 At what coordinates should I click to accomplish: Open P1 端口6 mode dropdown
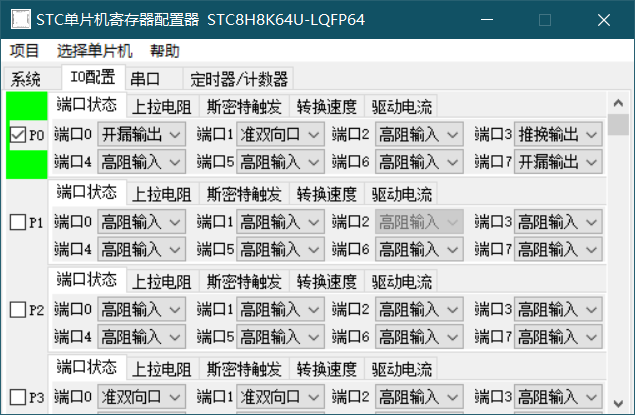click(419, 249)
